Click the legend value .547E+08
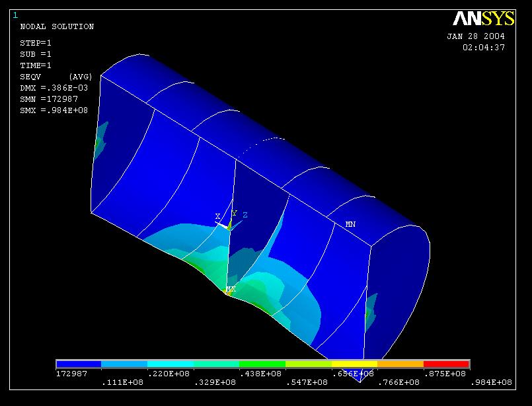The width and height of the screenshot is (532, 406). pyautogui.click(x=307, y=382)
